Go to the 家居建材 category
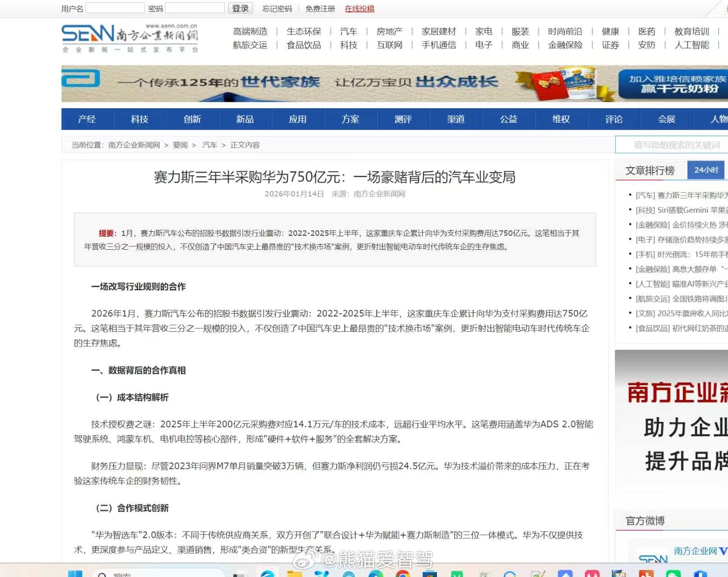This screenshot has width=728, height=577. point(439,32)
